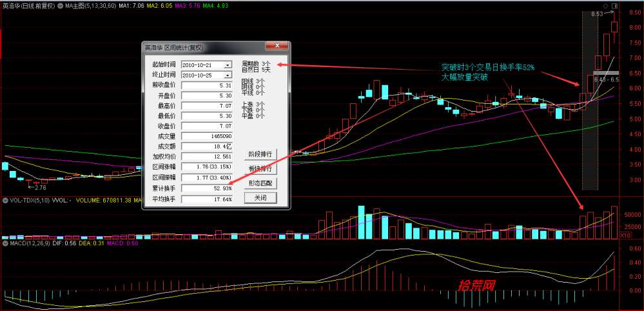Click the 前收盘价 field showing 5.31

tap(207, 85)
